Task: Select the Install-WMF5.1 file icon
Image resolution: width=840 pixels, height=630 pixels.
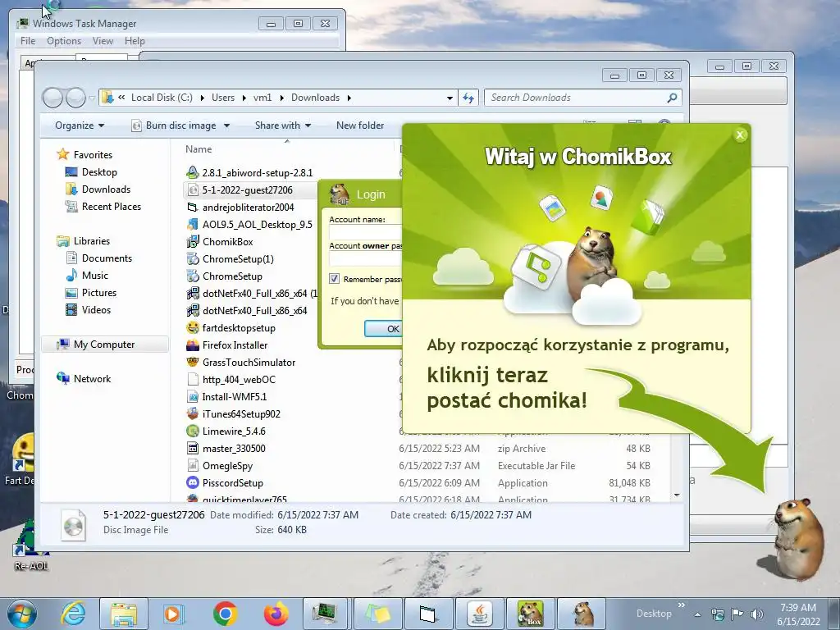Action: point(192,396)
